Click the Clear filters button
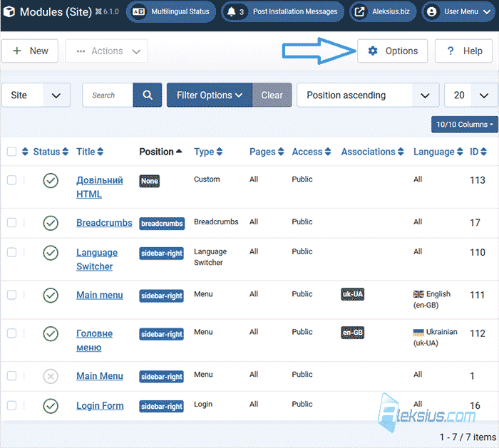This screenshot has height=448, width=499. pos(272,95)
